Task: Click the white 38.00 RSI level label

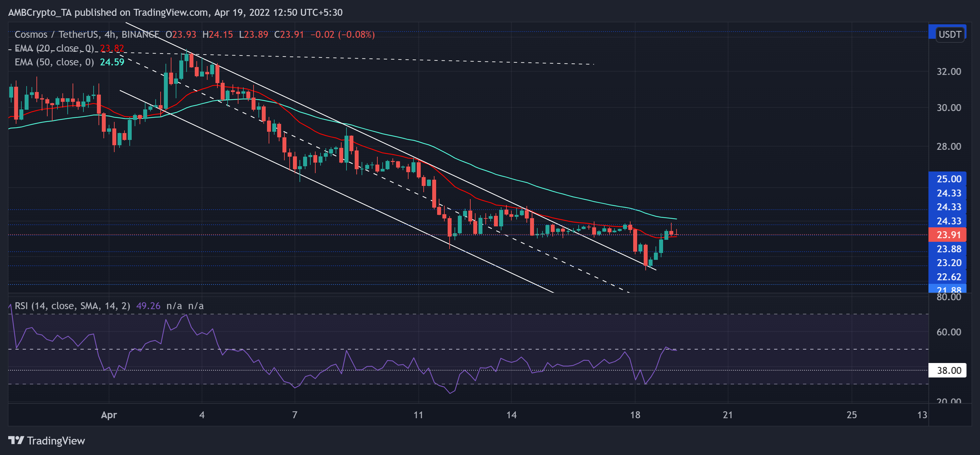Action: (x=948, y=370)
